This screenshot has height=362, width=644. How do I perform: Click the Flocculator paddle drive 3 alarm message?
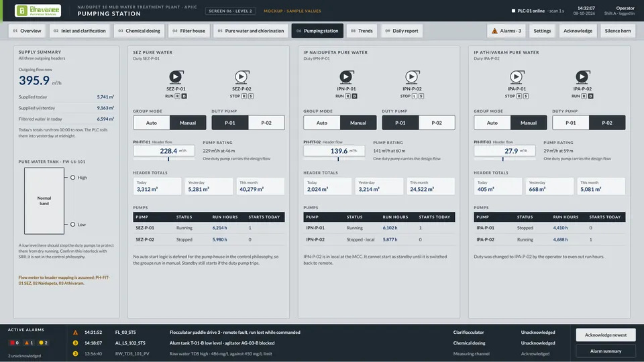click(235, 333)
